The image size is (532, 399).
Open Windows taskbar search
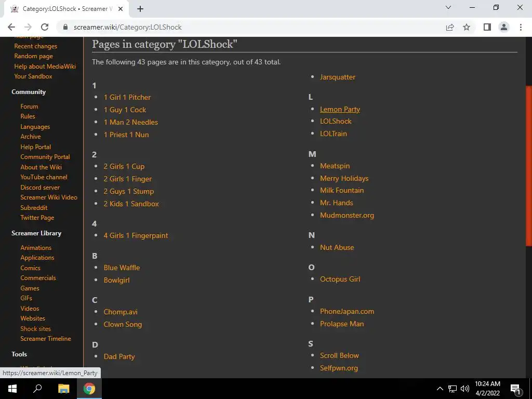click(x=37, y=389)
